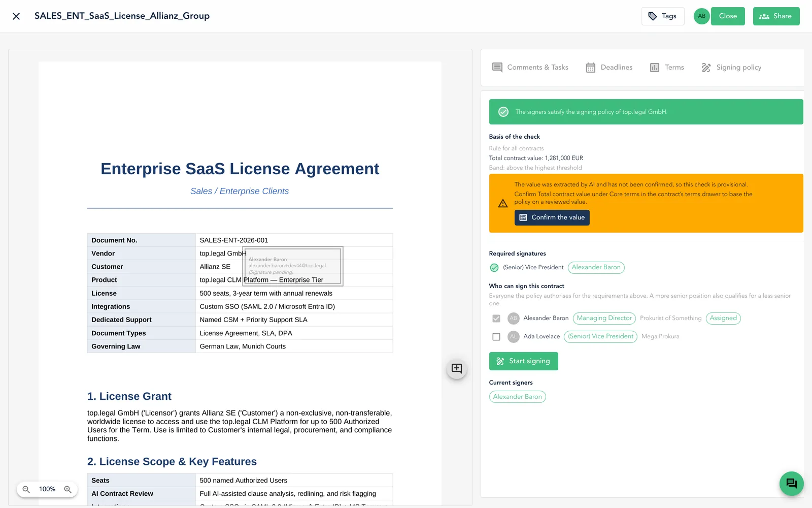Click the 500 seats, 3-year term cell

coord(294,294)
